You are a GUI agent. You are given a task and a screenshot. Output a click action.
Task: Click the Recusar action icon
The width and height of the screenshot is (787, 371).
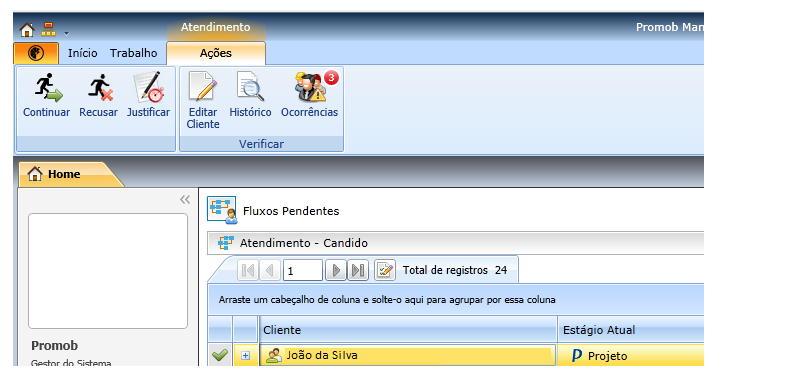(99, 88)
